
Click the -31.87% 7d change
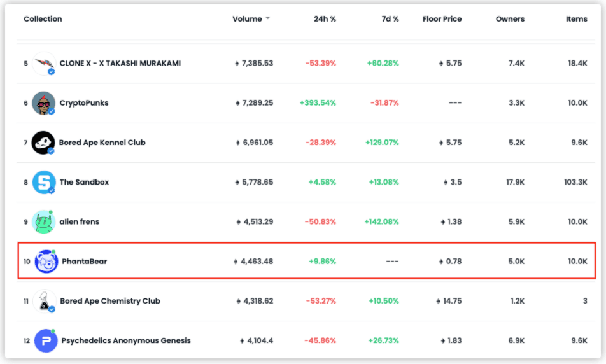click(x=384, y=103)
